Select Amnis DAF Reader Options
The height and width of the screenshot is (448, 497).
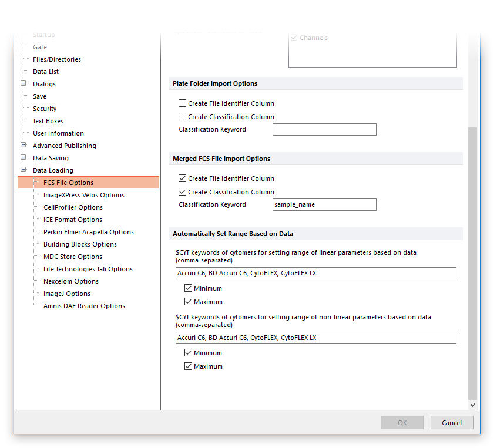click(x=84, y=306)
